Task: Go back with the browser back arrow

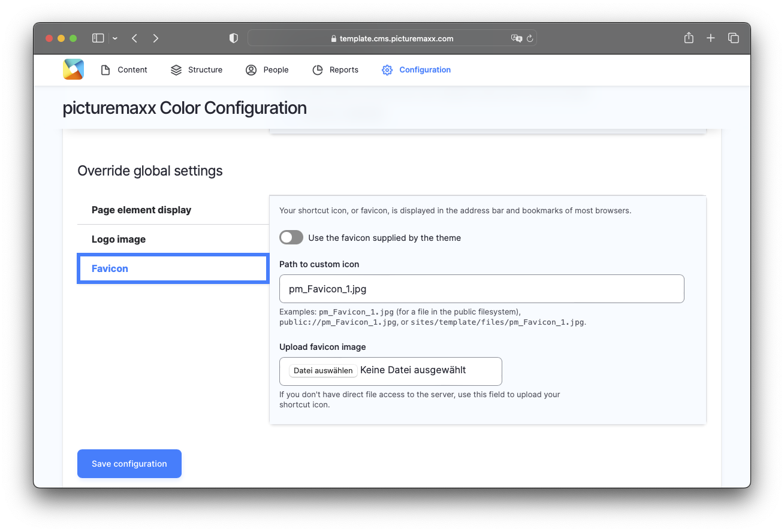Action: click(134, 38)
